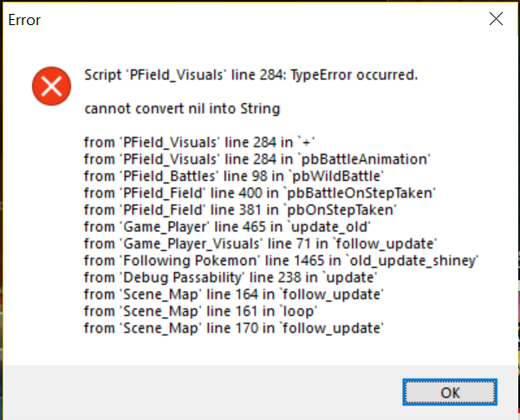Click the OK button
Image resolution: width=520 pixels, height=420 pixels.
pyautogui.click(x=450, y=391)
